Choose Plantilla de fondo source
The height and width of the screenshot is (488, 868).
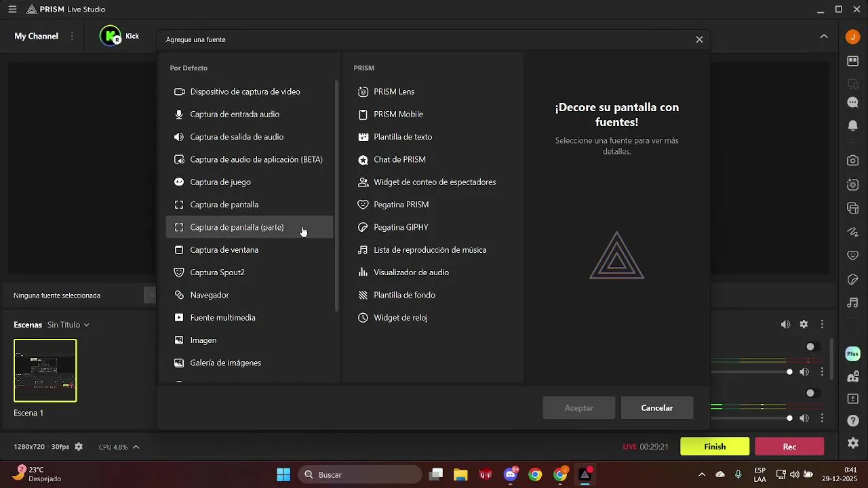(x=433, y=295)
